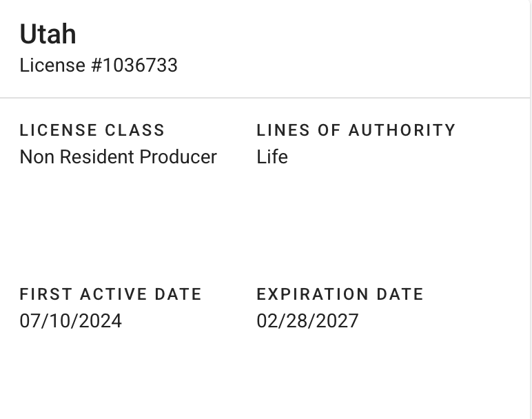Click the horizontal divider below the license number

coord(265,98)
